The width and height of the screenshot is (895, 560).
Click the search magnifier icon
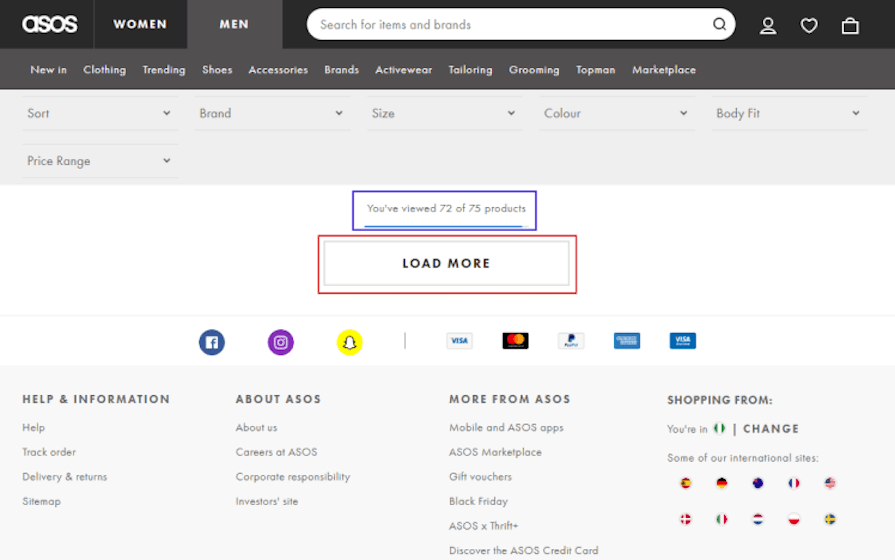719,24
